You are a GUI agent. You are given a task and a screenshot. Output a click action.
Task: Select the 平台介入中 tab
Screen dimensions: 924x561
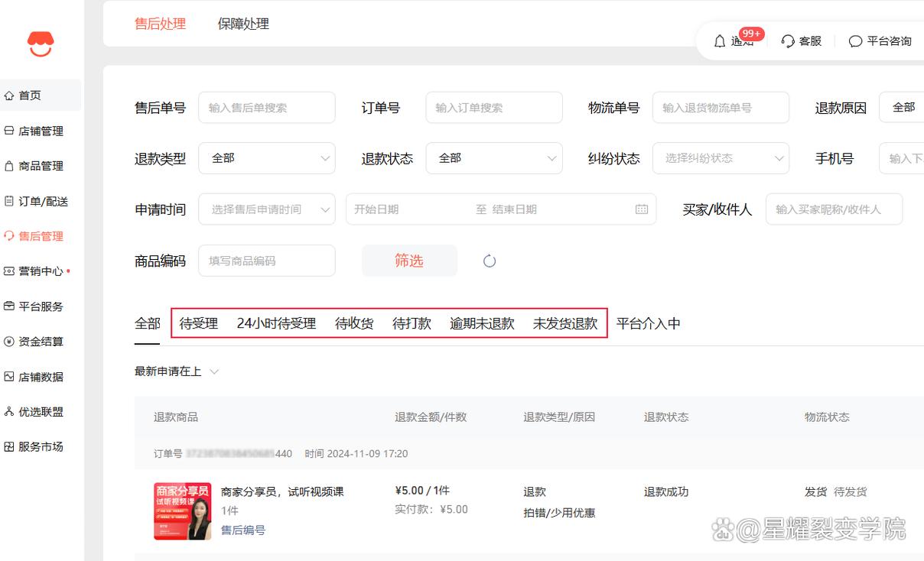pos(649,323)
